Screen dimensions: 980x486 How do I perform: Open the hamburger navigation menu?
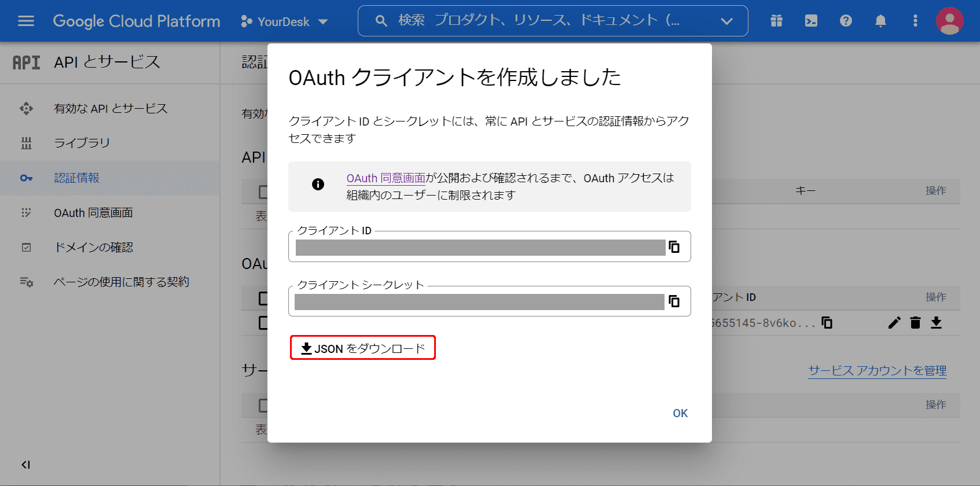[26, 21]
